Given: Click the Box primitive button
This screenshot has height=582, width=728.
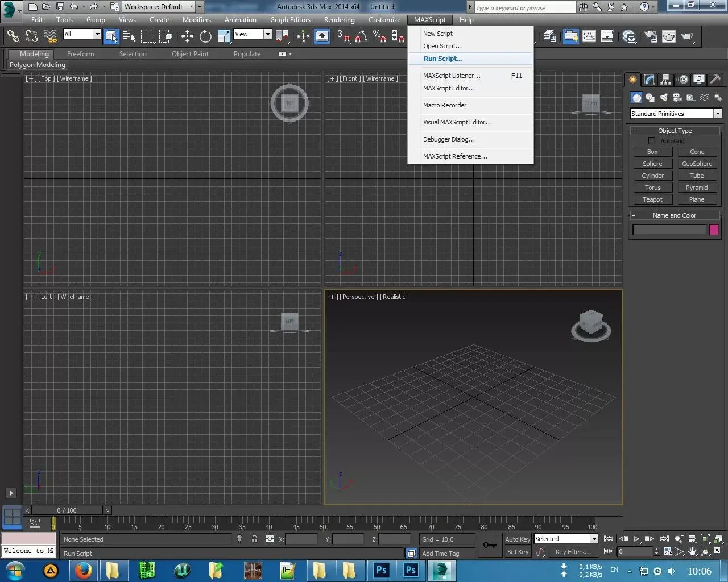Looking at the screenshot, I should [652, 152].
